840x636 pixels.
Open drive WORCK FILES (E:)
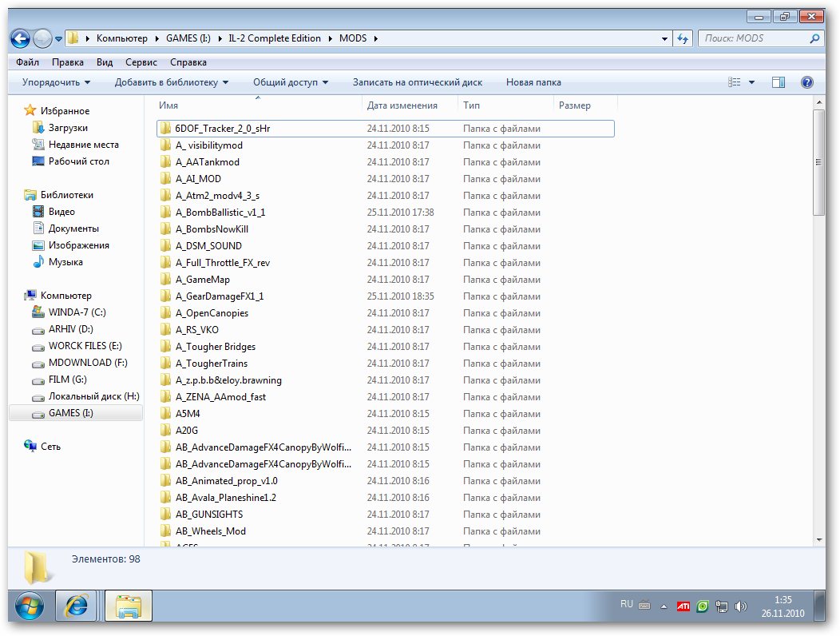coord(85,346)
